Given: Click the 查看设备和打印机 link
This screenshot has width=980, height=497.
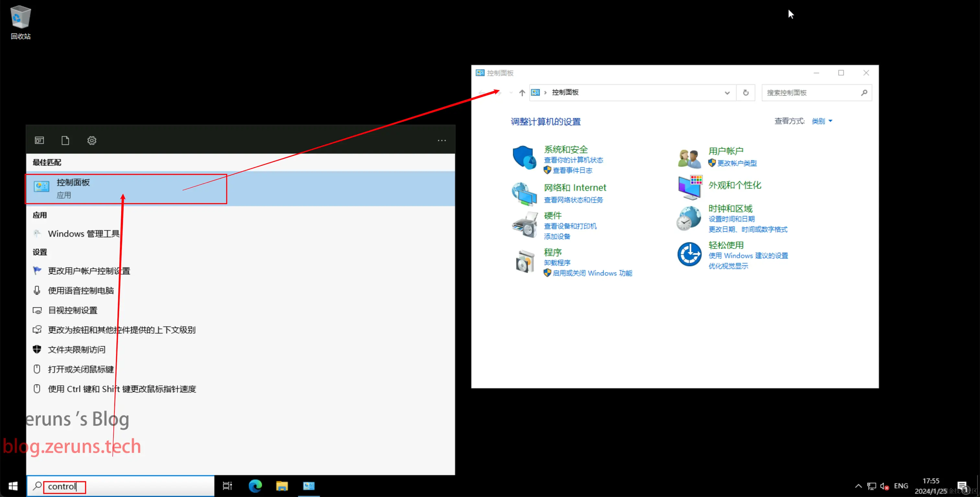Looking at the screenshot, I should (x=570, y=226).
